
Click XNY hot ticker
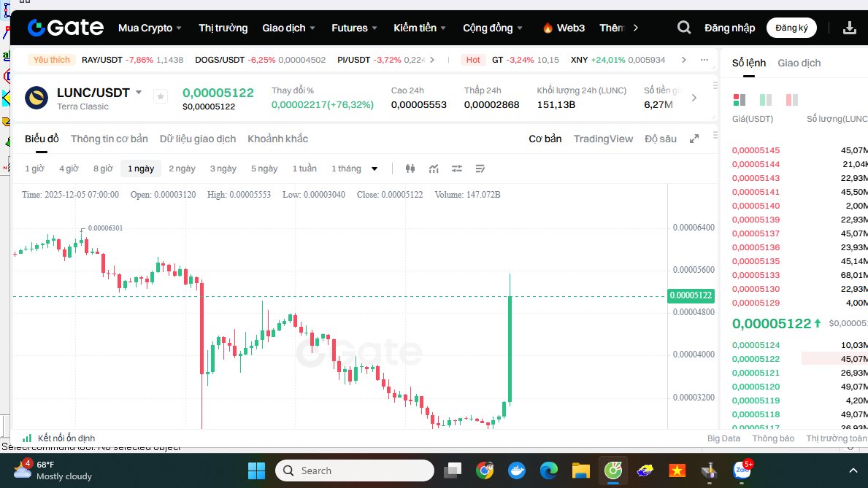618,60
